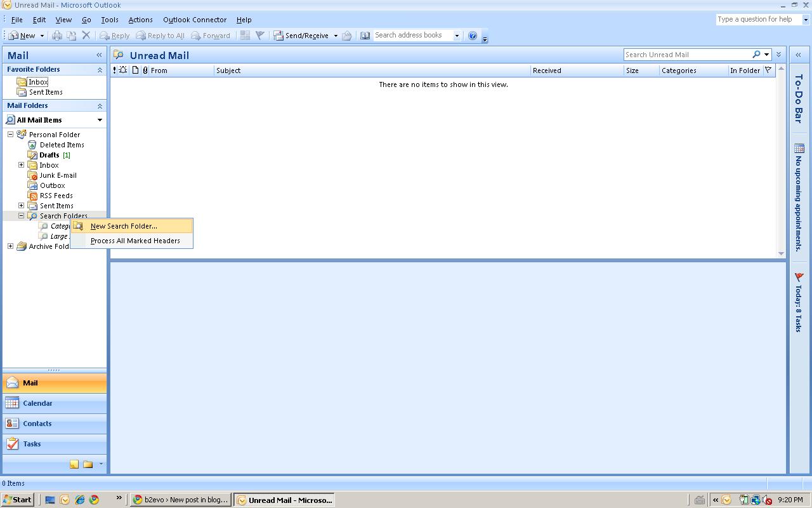
Task: Select Sent Items under Favorite Folders
Action: pos(46,92)
